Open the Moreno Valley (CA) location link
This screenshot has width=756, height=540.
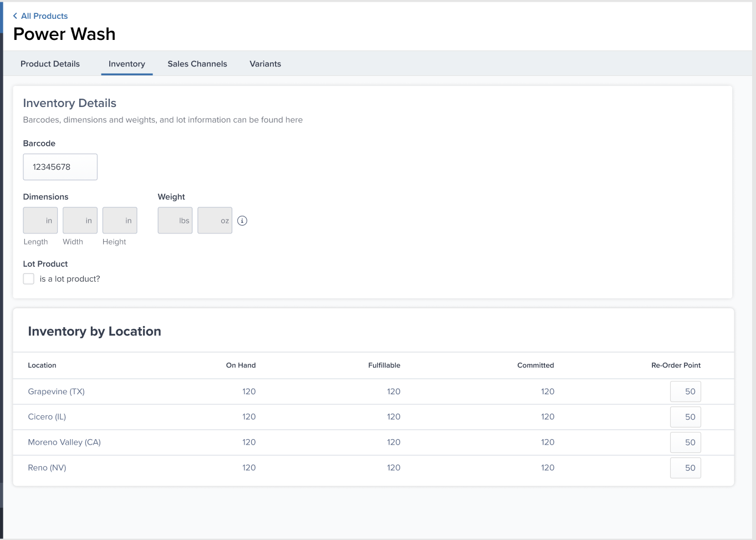tap(64, 442)
